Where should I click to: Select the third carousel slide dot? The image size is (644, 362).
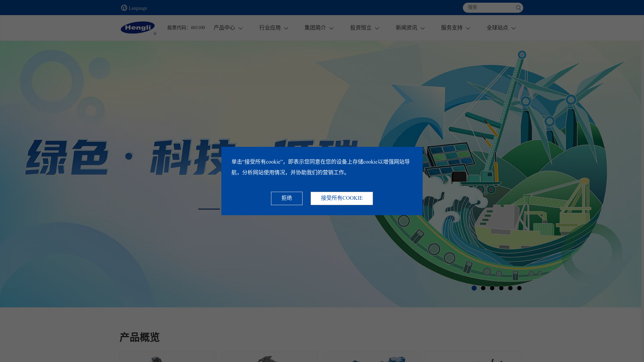492,288
